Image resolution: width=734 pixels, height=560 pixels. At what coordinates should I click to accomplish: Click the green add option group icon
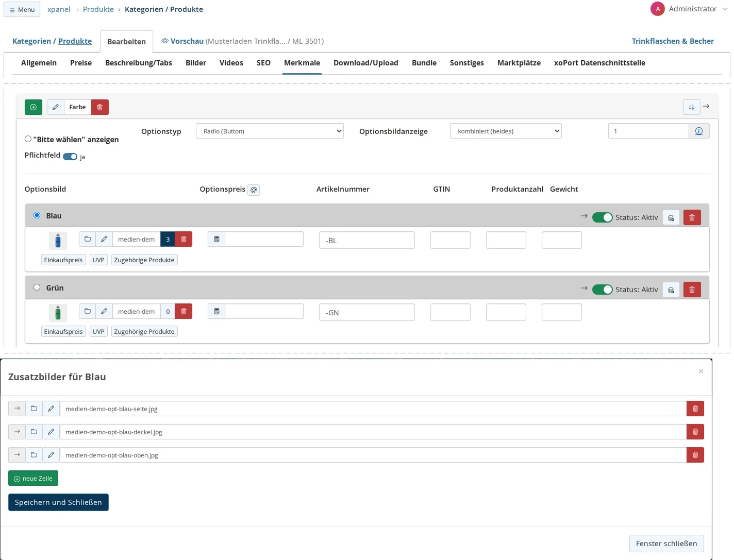coord(34,107)
